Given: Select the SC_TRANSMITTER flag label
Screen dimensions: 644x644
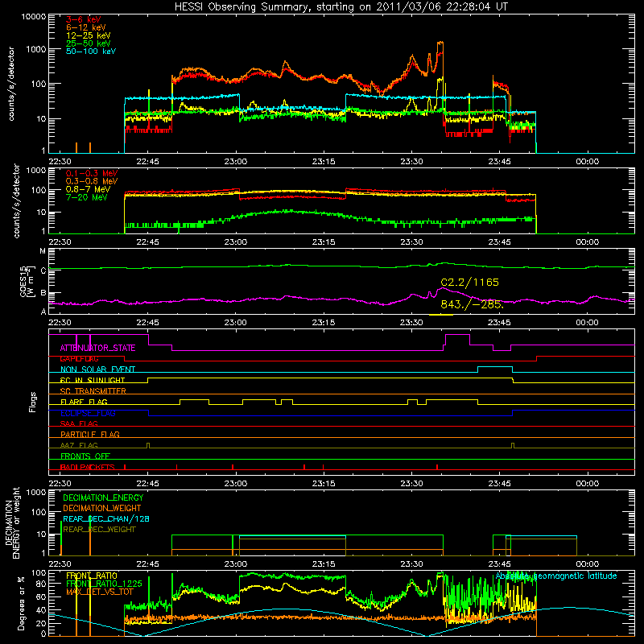Looking at the screenshot, I should 93,391.
